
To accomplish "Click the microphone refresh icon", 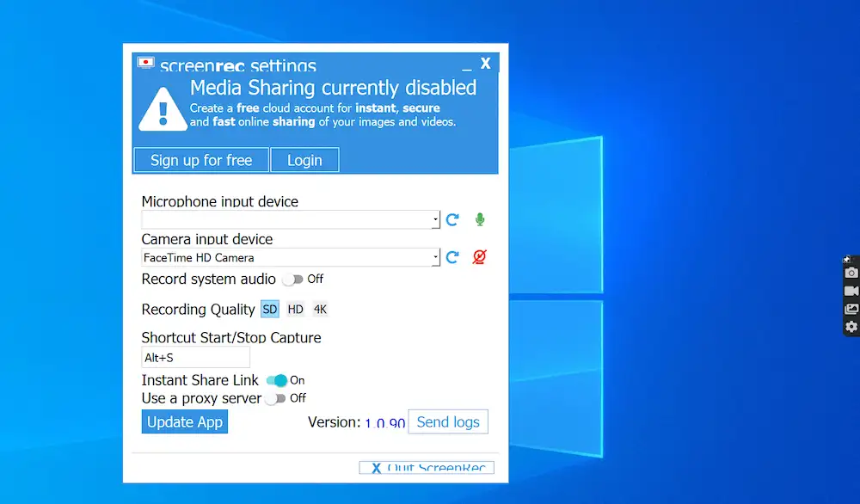I will click(x=452, y=220).
